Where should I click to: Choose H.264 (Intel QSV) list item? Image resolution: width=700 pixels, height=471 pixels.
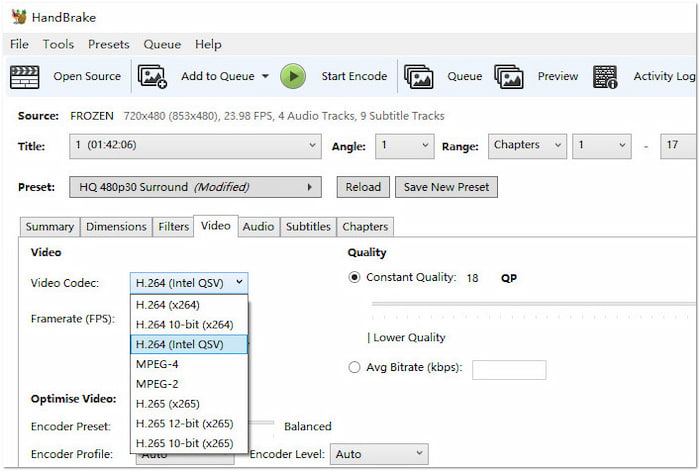[189, 344]
